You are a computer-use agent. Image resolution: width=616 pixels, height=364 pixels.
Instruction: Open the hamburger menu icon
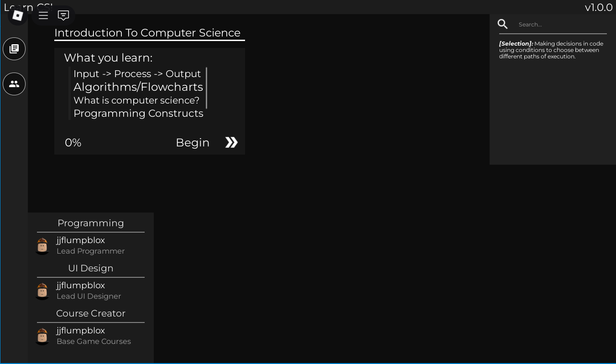point(43,16)
